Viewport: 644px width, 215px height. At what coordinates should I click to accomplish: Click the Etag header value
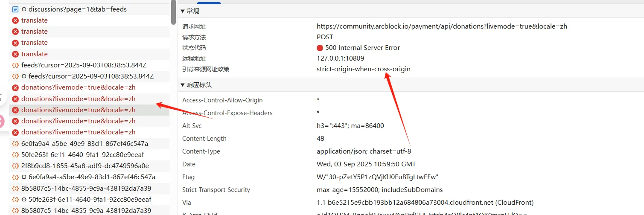(x=377, y=177)
